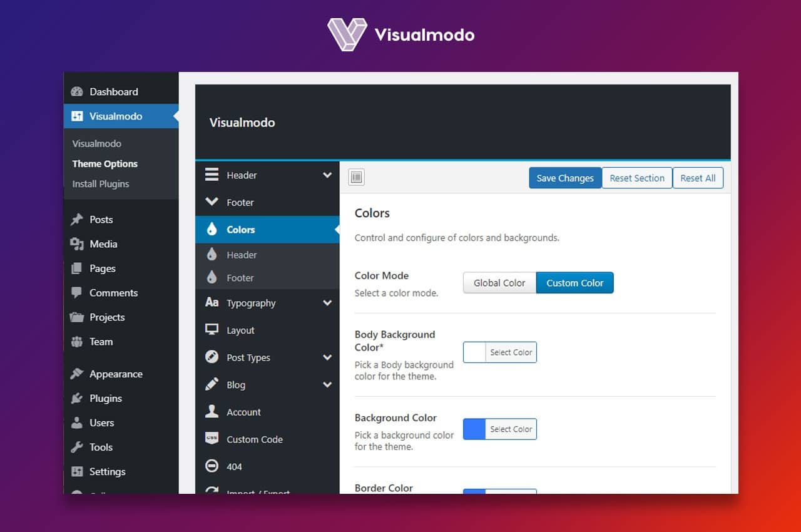Open the Select Color picker for Background Color
801x532 pixels.
pyautogui.click(x=511, y=429)
